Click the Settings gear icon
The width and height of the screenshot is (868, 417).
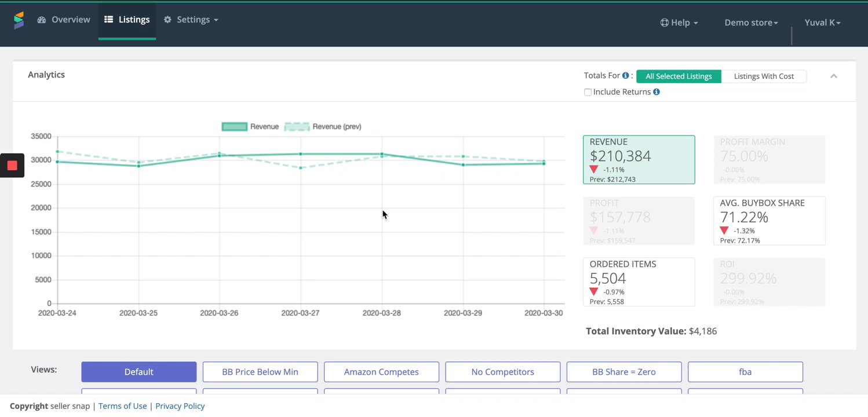pyautogui.click(x=167, y=20)
